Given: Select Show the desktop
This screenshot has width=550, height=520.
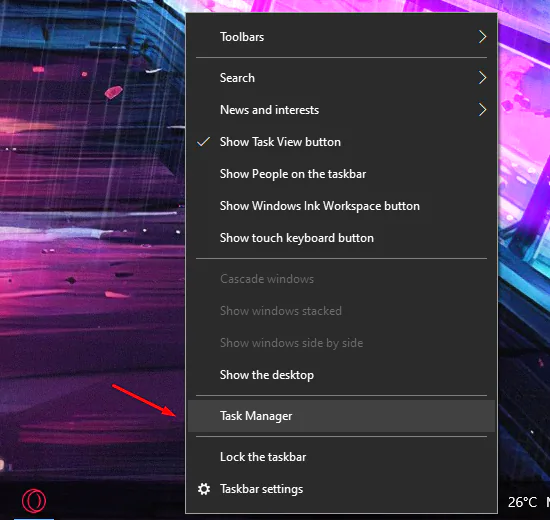Looking at the screenshot, I should tap(341, 375).
